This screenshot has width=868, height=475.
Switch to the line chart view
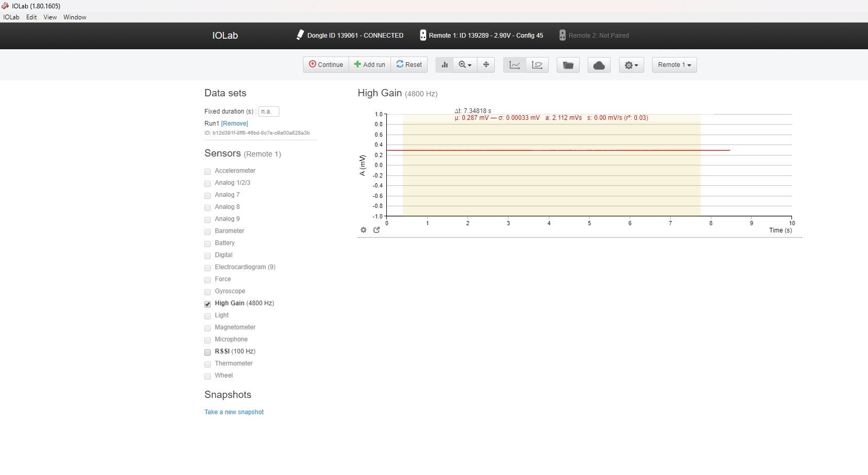(514, 64)
